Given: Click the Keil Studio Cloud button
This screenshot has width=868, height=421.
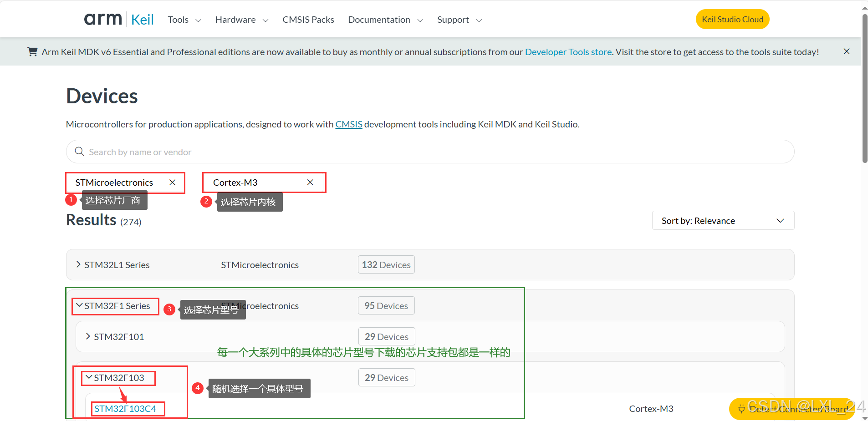Looking at the screenshot, I should (x=732, y=19).
